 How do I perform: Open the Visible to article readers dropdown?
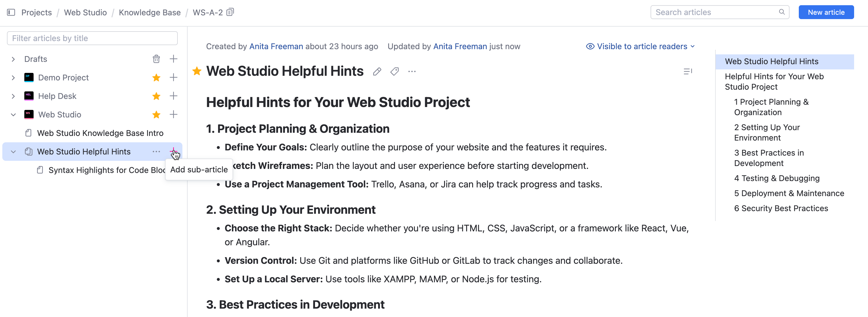[x=640, y=47]
